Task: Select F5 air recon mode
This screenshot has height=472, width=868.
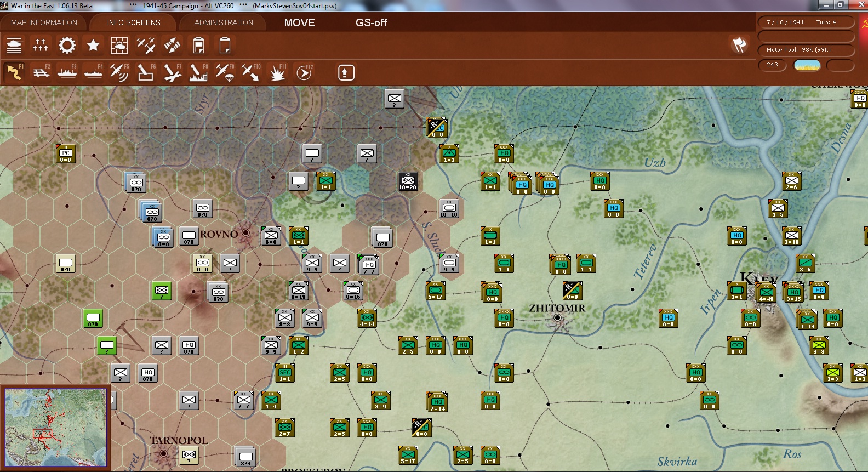Action: tap(119, 72)
